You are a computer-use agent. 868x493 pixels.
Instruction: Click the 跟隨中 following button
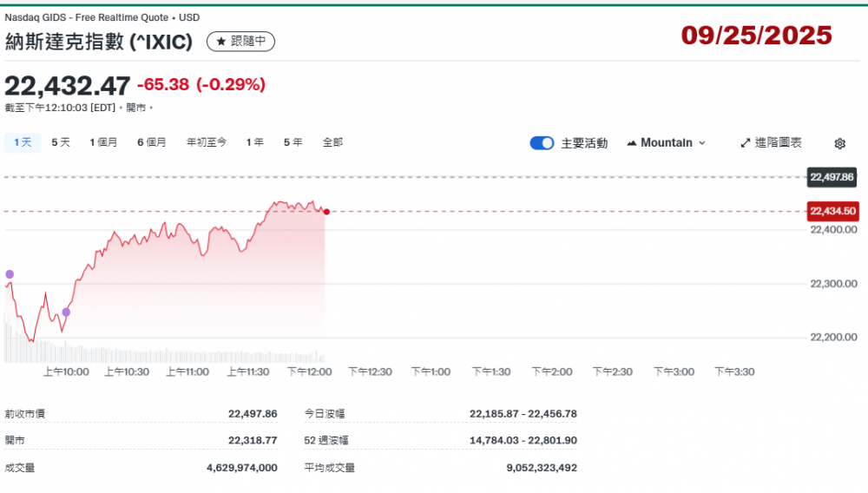point(240,41)
